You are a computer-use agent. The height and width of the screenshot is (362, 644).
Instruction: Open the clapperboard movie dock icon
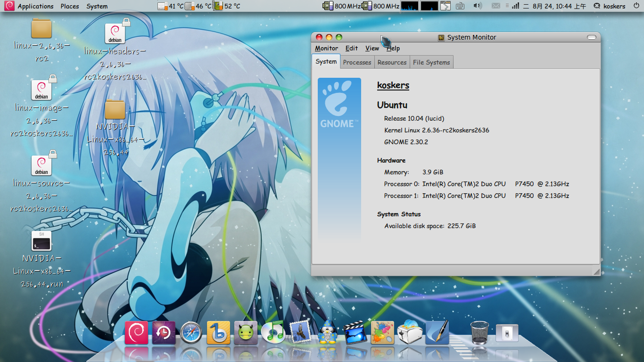pos(355,333)
